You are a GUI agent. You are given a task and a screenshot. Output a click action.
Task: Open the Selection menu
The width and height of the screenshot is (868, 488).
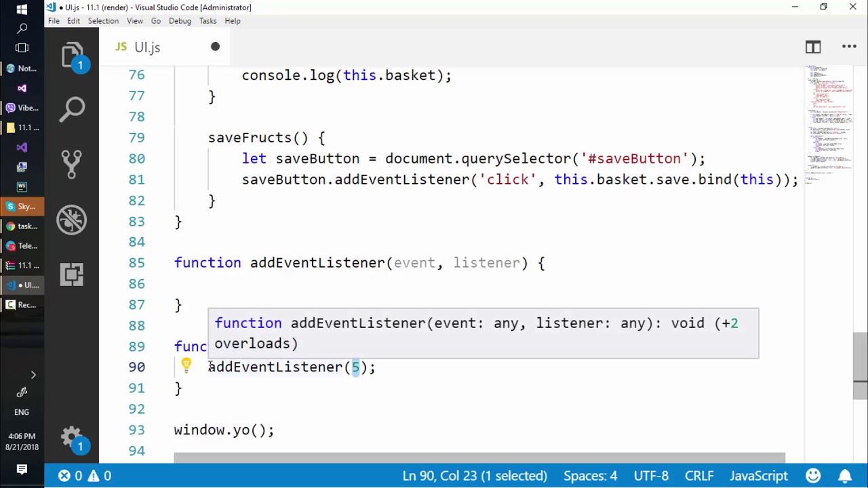click(103, 21)
